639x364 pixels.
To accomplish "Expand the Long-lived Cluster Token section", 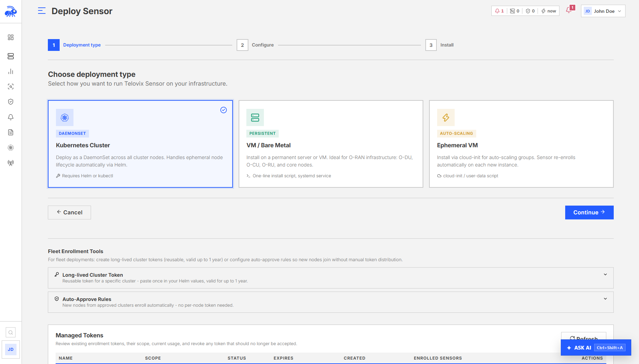I will (331, 278).
